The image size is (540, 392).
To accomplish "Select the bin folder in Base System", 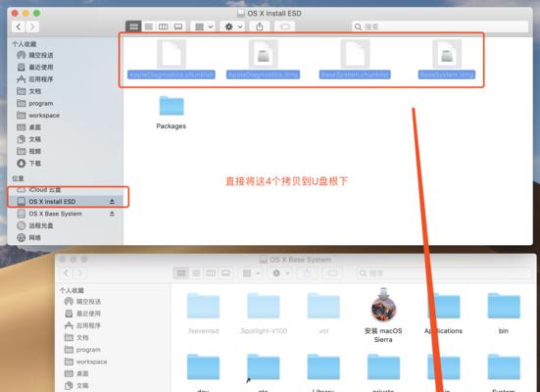I will [x=504, y=314].
